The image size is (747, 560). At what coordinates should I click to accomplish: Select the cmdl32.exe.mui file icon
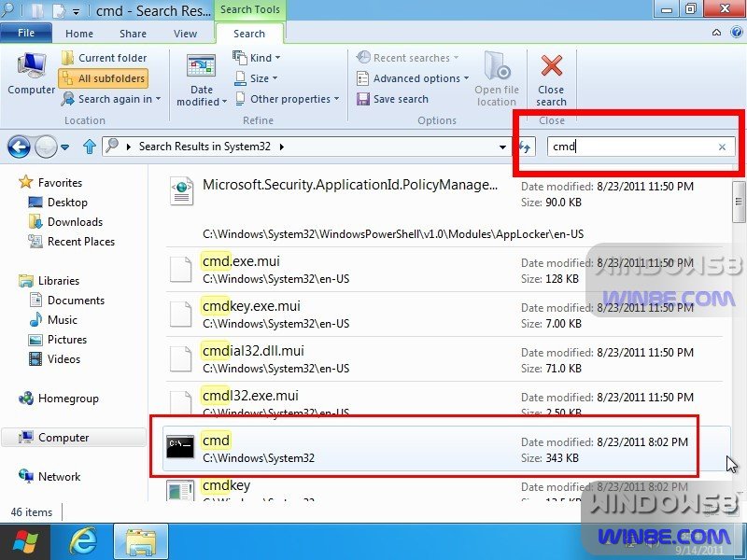pyautogui.click(x=181, y=401)
